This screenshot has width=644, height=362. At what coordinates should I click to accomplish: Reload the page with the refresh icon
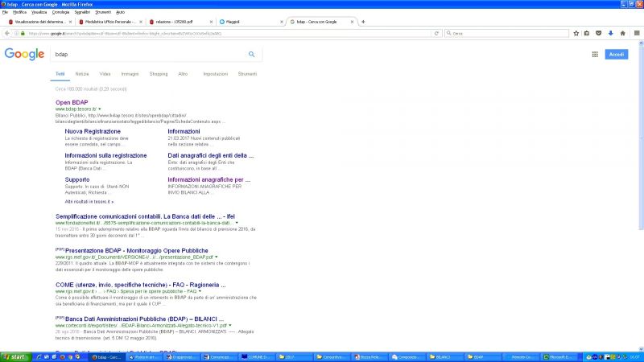[436, 33]
